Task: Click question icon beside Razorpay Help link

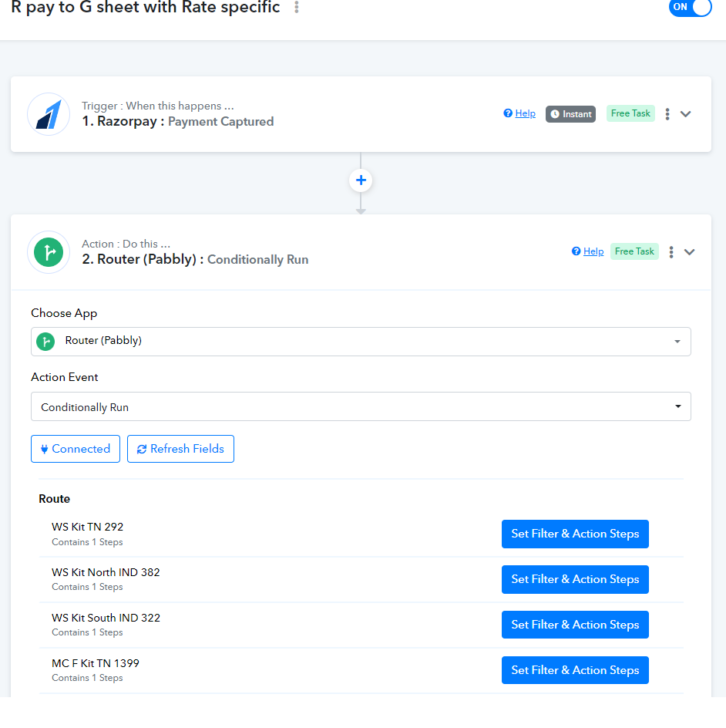Action: click(508, 113)
